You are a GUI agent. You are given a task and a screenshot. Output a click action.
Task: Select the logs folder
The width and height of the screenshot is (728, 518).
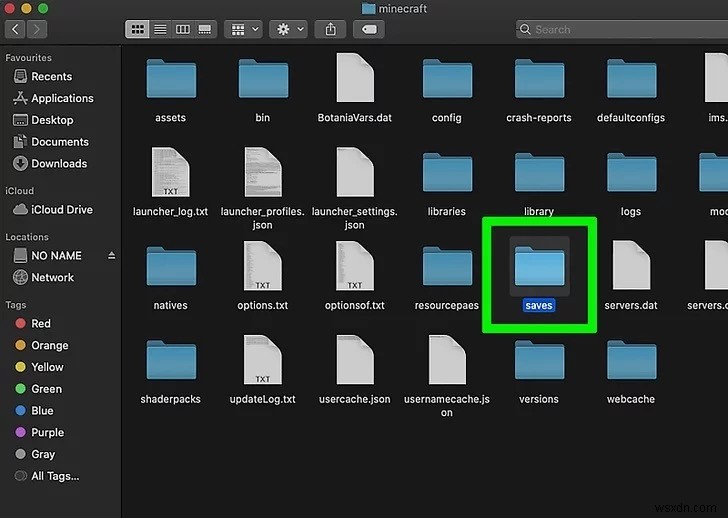coord(631,173)
